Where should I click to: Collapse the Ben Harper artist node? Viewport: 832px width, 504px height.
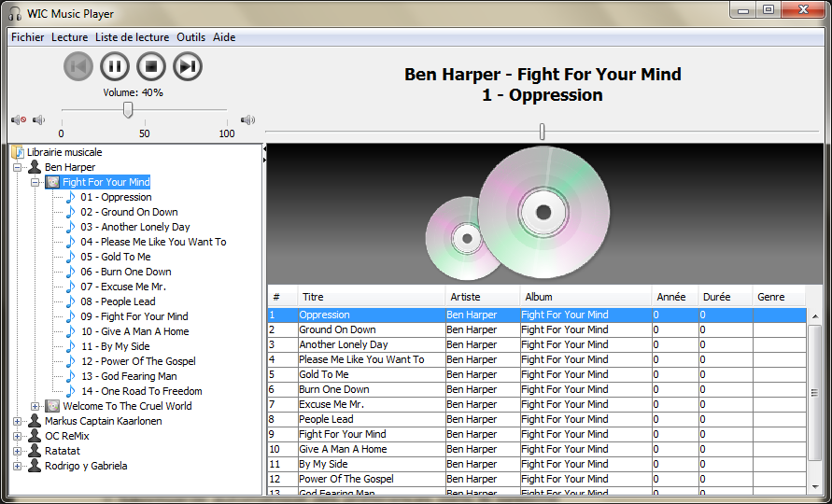tap(18, 167)
